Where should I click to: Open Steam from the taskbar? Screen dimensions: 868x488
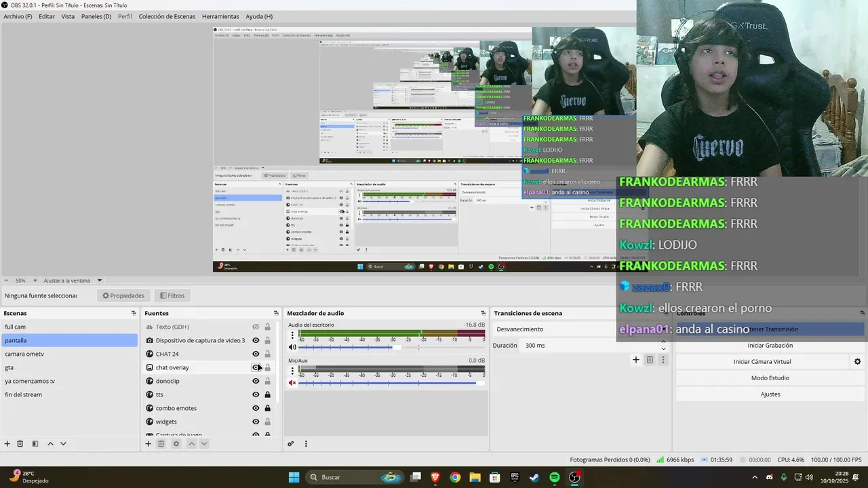pyautogui.click(x=535, y=477)
